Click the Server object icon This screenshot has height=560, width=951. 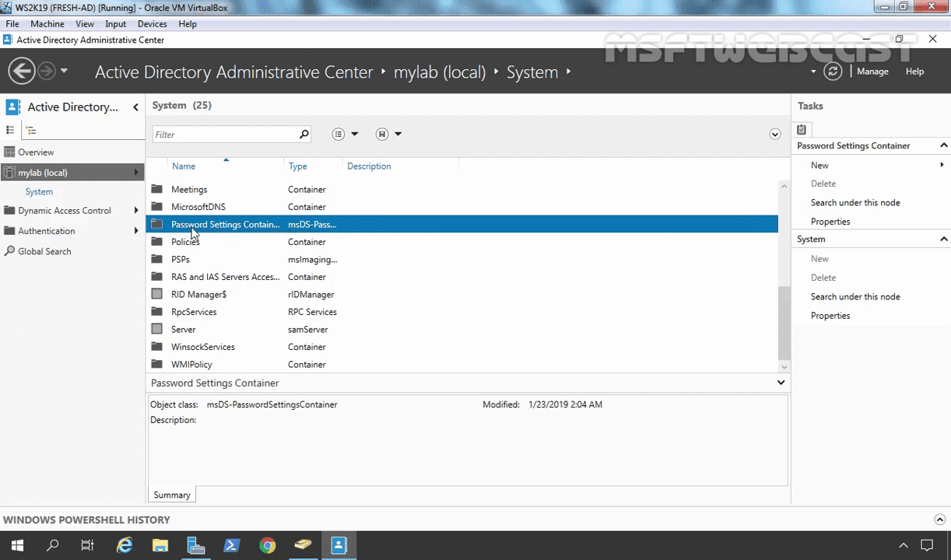click(x=157, y=329)
